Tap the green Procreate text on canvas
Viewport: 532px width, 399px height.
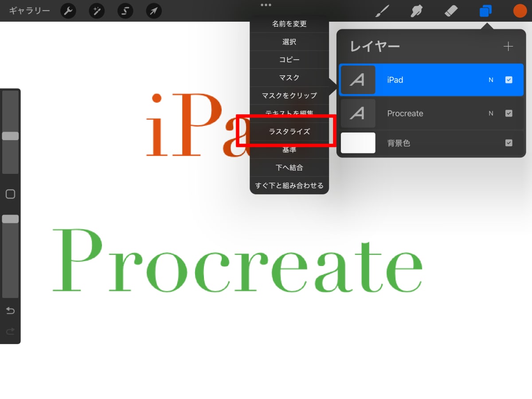(x=238, y=260)
